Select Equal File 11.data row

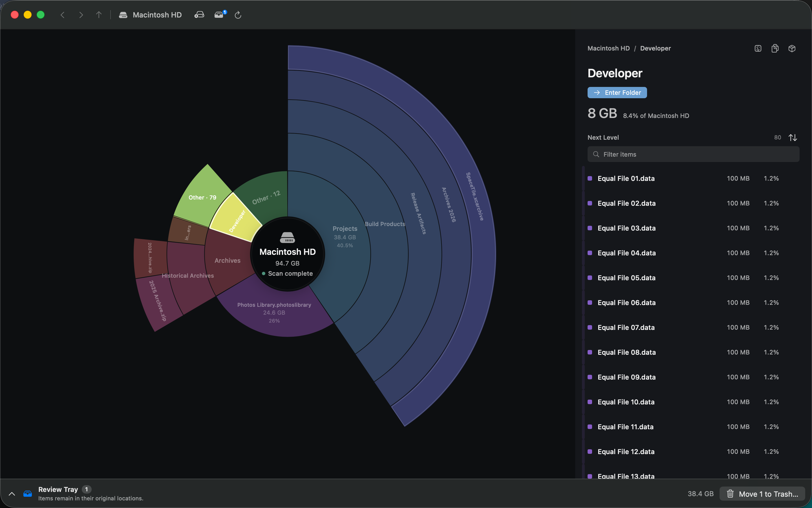[693, 427]
